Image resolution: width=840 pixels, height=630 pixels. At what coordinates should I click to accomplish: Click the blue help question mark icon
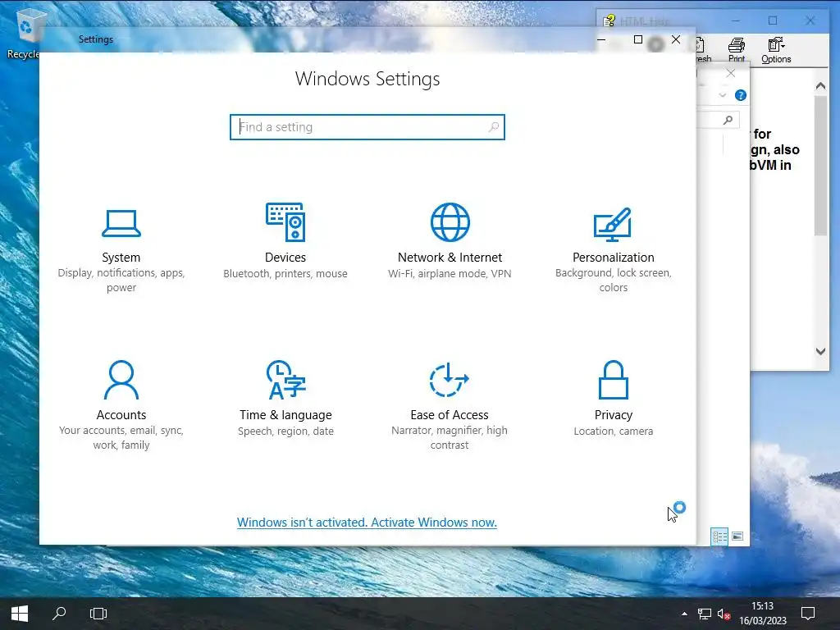(x=741, y=95)
